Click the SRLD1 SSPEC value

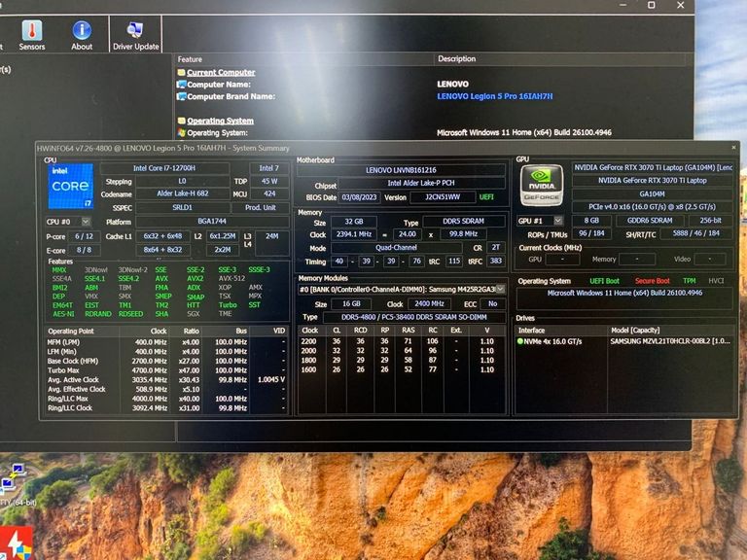point(182,208)
